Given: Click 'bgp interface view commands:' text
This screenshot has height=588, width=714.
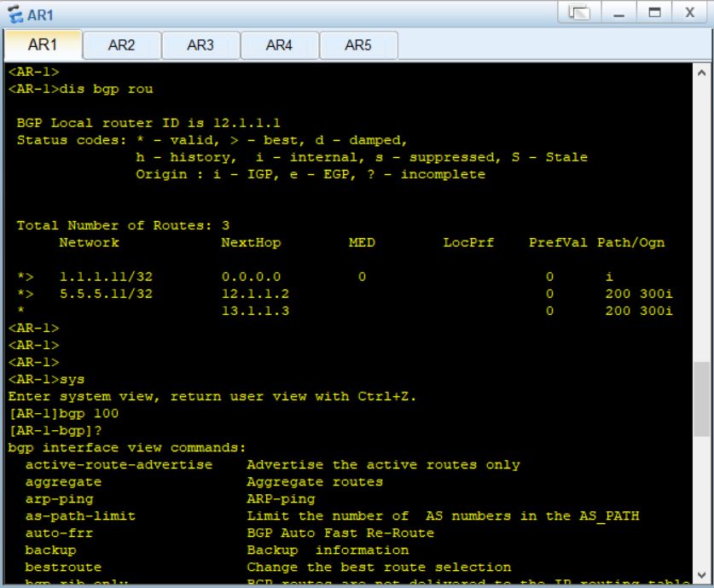Looking at the screenshot, I should [x=127, y=448].
